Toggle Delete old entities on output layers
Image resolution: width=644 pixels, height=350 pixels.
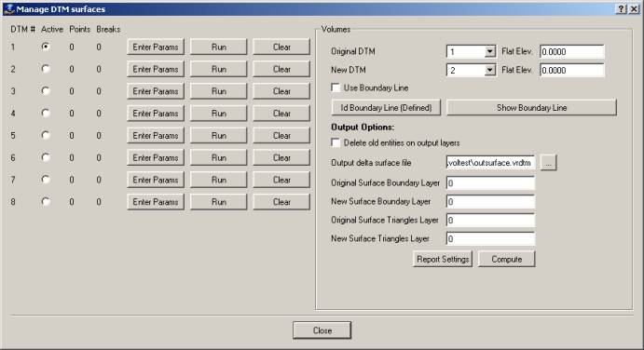click(336, 142)
